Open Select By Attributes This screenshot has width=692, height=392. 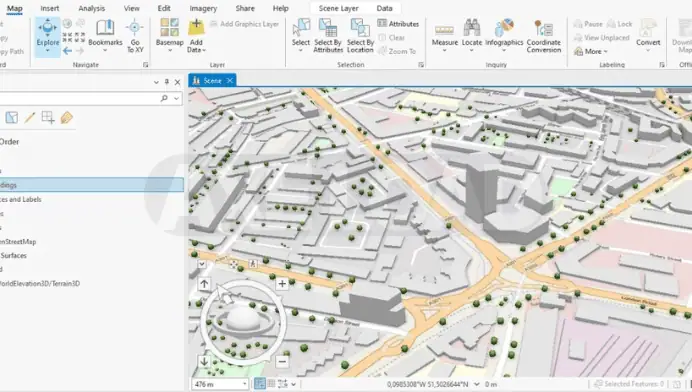[328, 35]
